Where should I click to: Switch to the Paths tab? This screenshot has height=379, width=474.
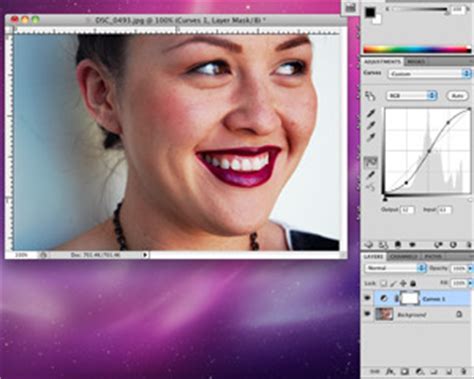click(x=433, y=257)
